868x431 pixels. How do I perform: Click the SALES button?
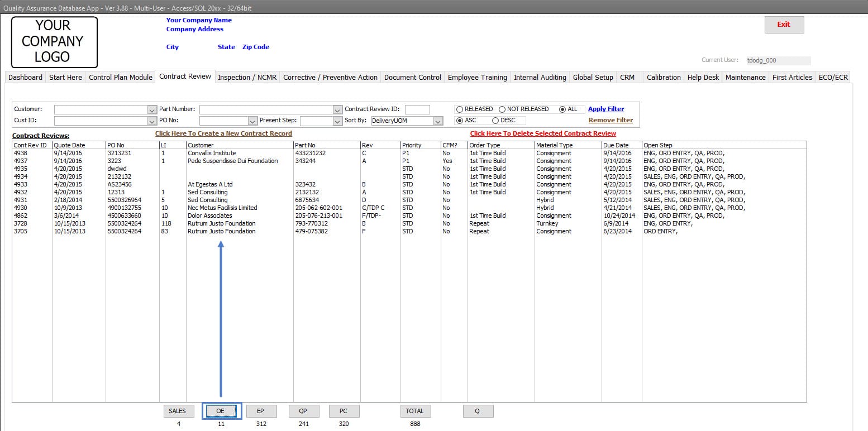pos(178,411)
